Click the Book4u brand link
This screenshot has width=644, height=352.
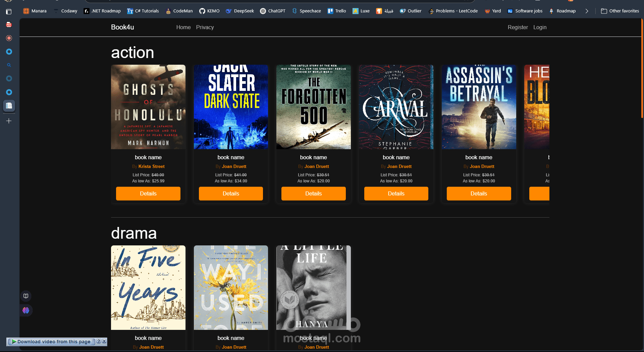point(122,27)
